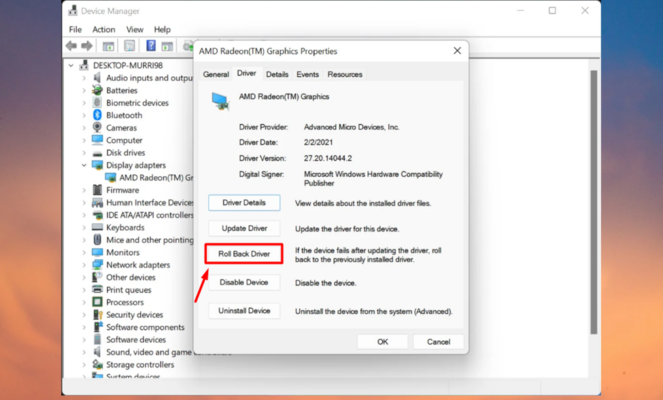Screen dimensions: 663x400
Task: Click the Monitors category icon
Action: (97, 252)
